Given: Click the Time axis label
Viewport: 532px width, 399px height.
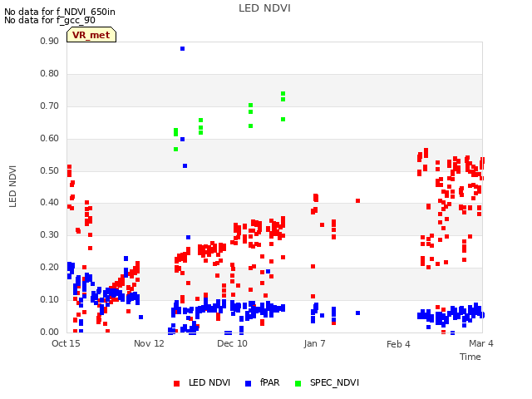Looking at the screenshot, I should click(x=470, y=357).
